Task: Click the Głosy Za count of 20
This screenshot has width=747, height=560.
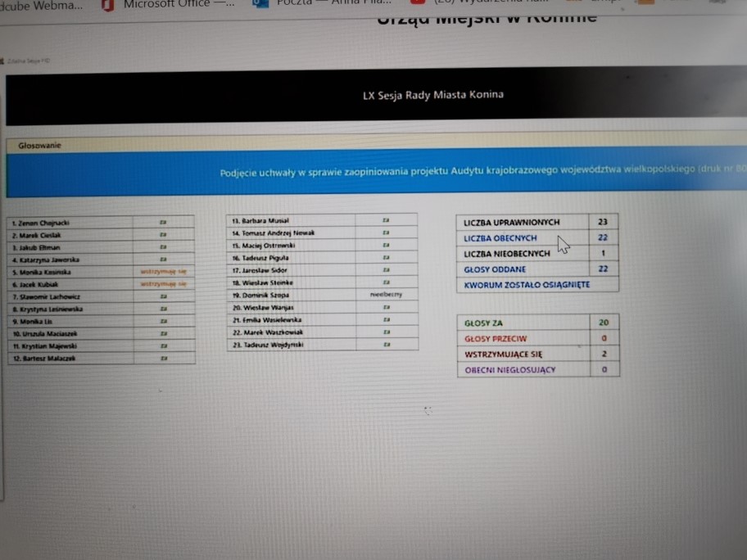Action: [x=604, y=323]
